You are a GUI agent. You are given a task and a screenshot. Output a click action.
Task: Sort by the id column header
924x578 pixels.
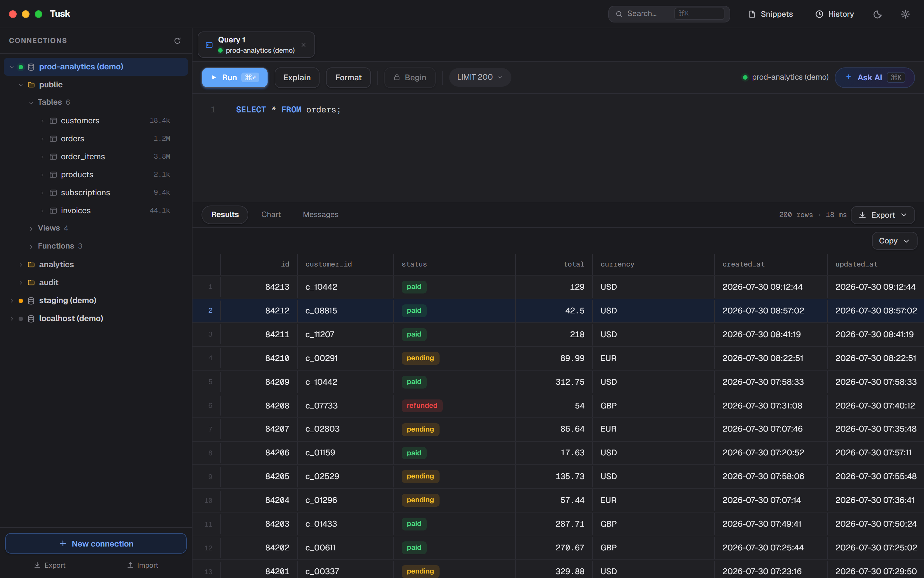259,264
